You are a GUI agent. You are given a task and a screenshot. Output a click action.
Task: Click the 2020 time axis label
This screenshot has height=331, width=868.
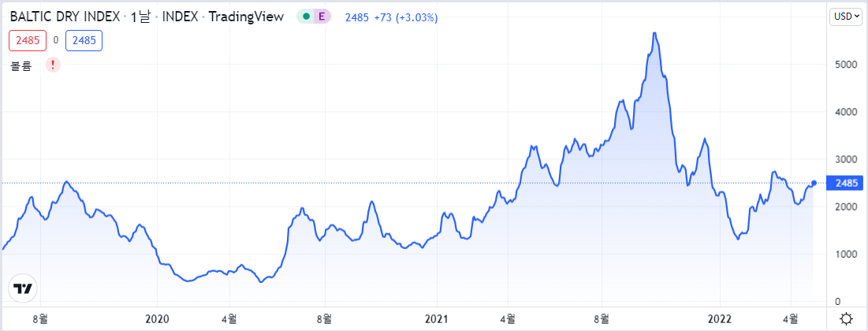coord(156,319)
